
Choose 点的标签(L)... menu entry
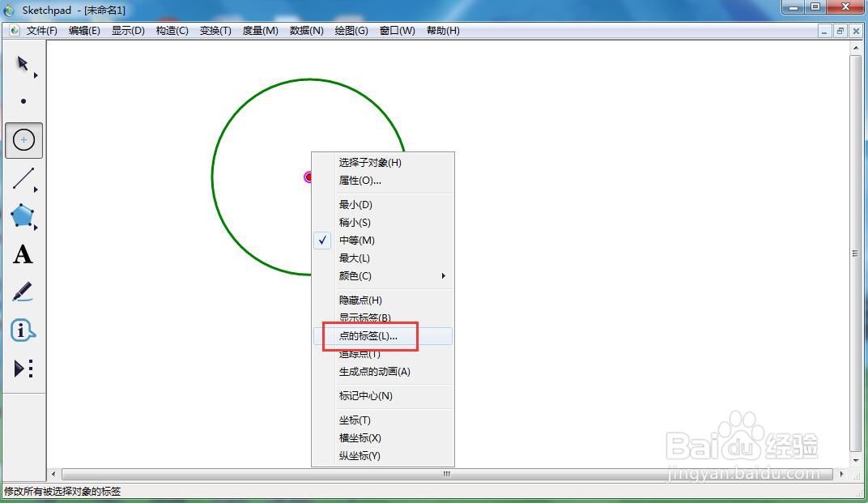383,335
